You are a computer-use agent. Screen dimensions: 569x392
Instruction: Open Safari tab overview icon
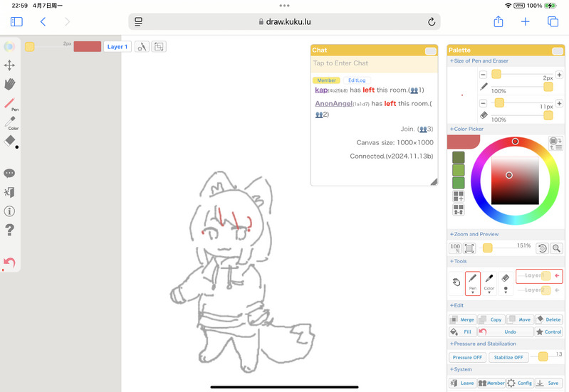pos(553,22)
